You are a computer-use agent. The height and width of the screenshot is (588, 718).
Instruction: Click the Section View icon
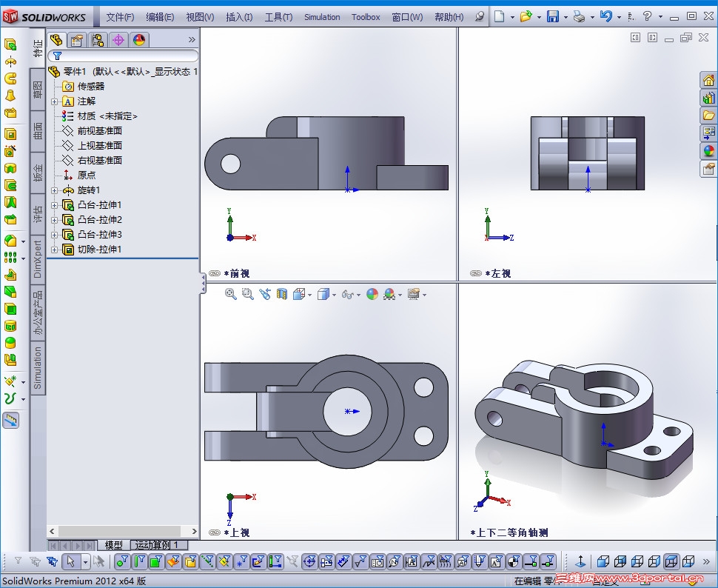coord(281,294)
